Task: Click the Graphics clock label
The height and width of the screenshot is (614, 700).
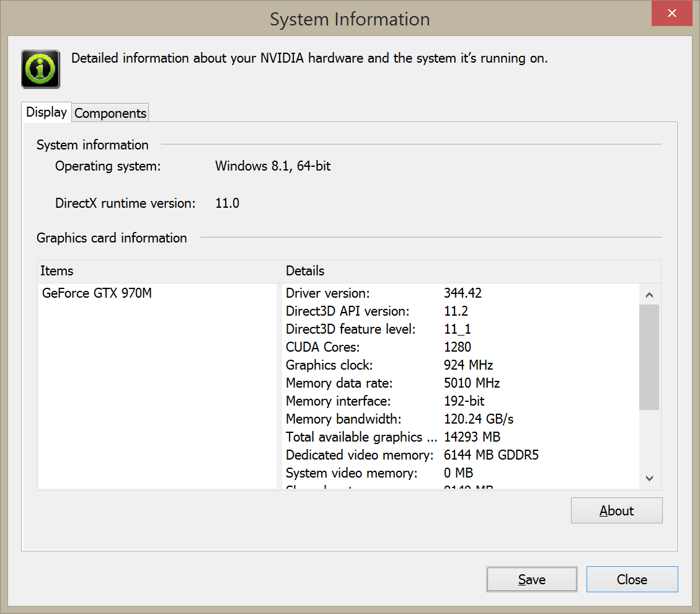Action: tap(329, 365)
